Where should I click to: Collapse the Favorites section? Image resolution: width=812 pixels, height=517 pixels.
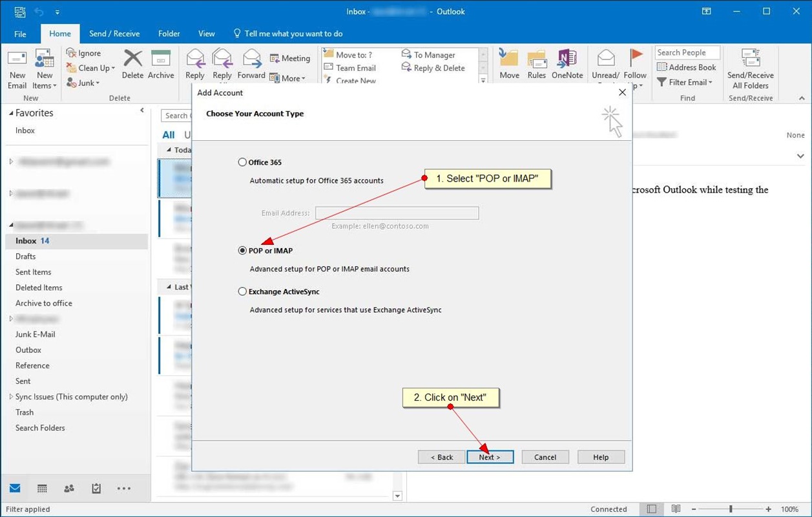click(x=11, y=113)
